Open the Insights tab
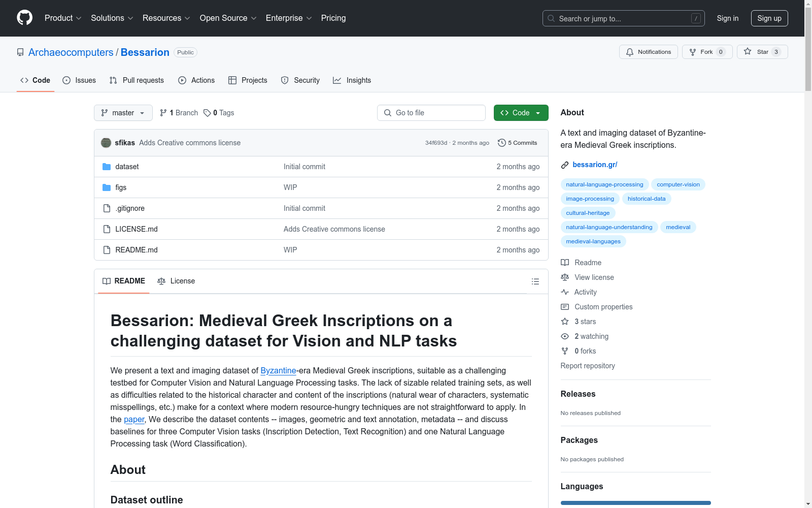 click(x=352, y=80)
